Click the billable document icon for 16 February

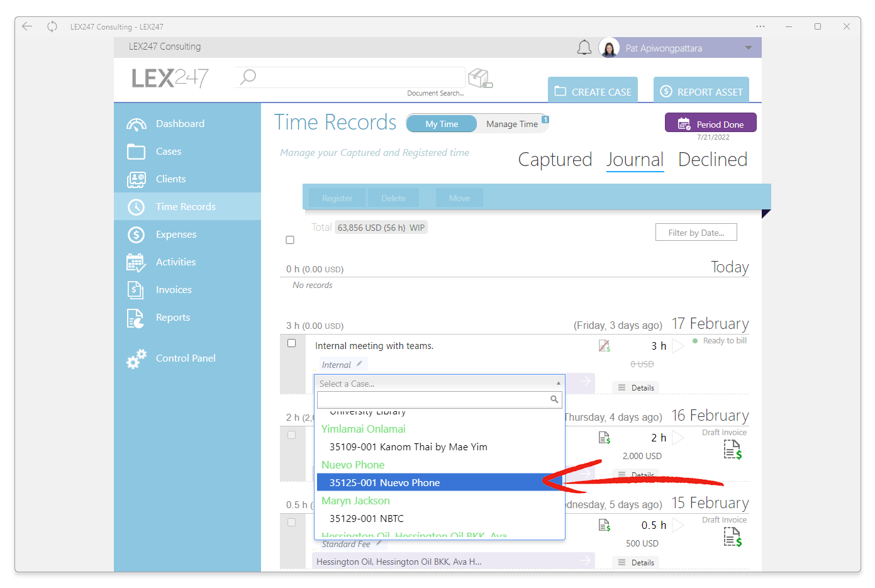click(605, 438)
